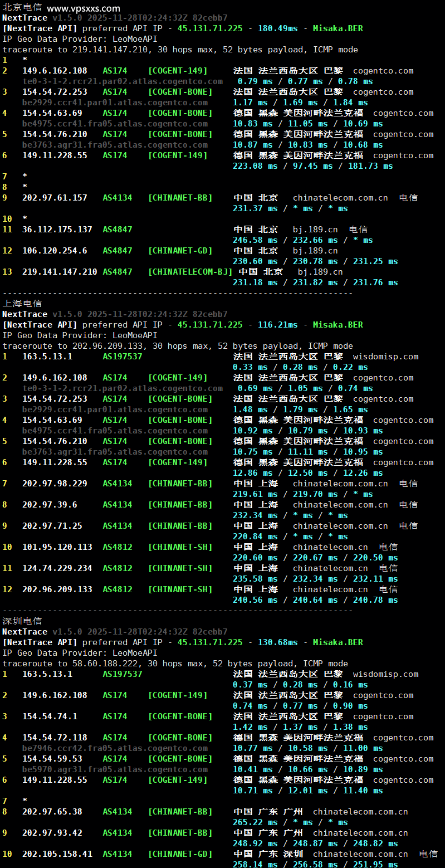Click latency '0.69 ms / 1.05 ms / 0.74 ms'
This screenshot has width=445, height=868.
305,388
